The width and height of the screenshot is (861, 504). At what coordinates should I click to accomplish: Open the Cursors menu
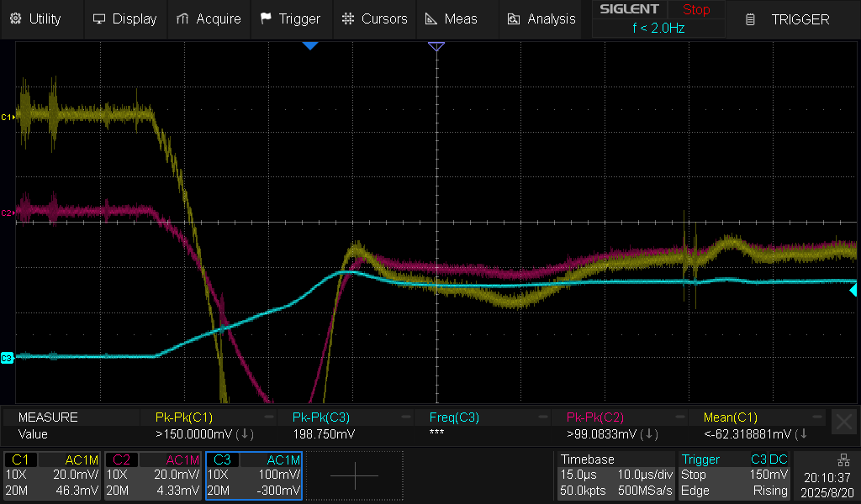pyautogui.click(x=374, y=18)
